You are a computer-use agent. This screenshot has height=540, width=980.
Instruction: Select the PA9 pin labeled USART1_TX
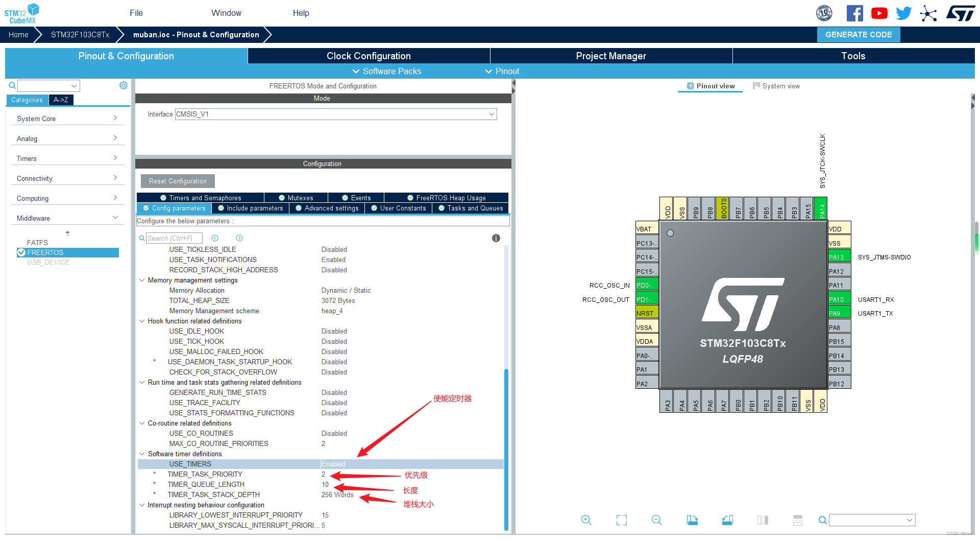point(839,312)
